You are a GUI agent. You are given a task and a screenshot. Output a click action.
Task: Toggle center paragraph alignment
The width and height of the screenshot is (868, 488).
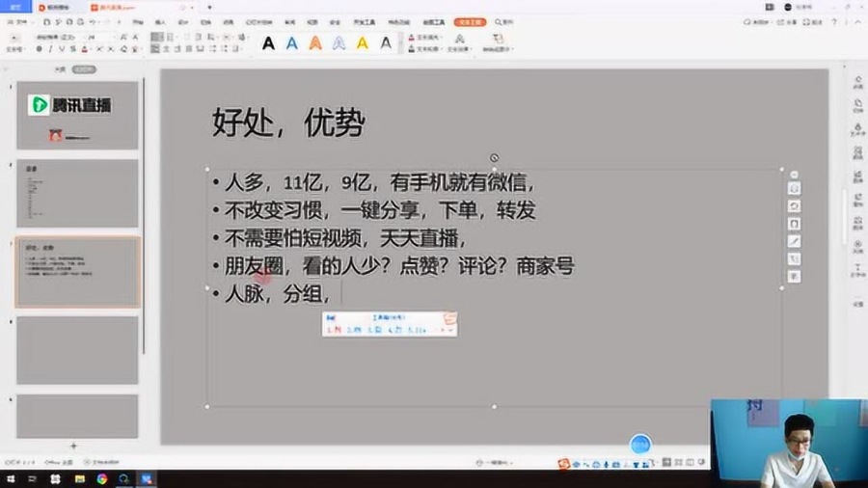(x=167, y=49)
